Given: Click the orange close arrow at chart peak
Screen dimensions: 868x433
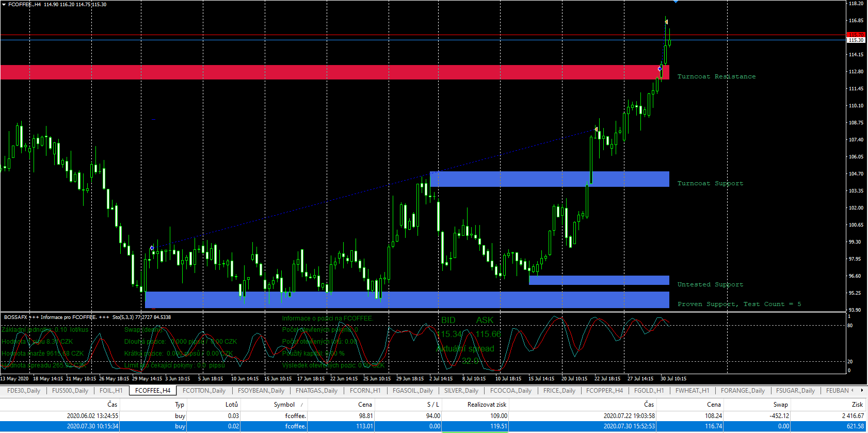Looking at the screenshot, I should coord(666,22).
